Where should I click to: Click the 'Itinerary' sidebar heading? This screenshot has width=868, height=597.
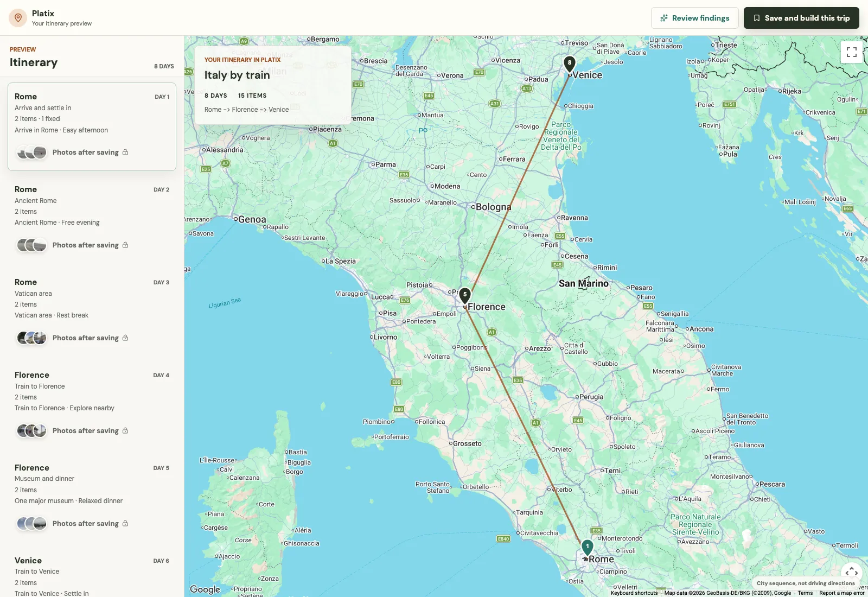coord(34,62)
